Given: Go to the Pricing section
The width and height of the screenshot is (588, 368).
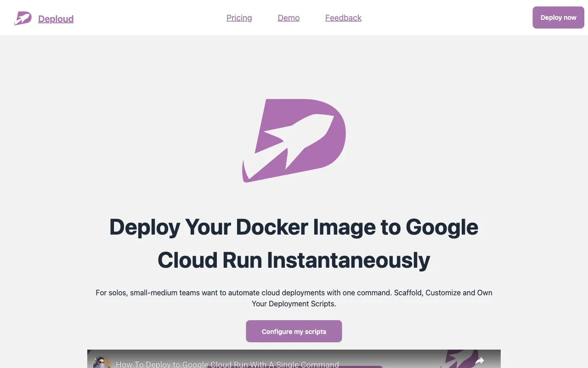Looking at the screenshot, I should coord(239,18).
